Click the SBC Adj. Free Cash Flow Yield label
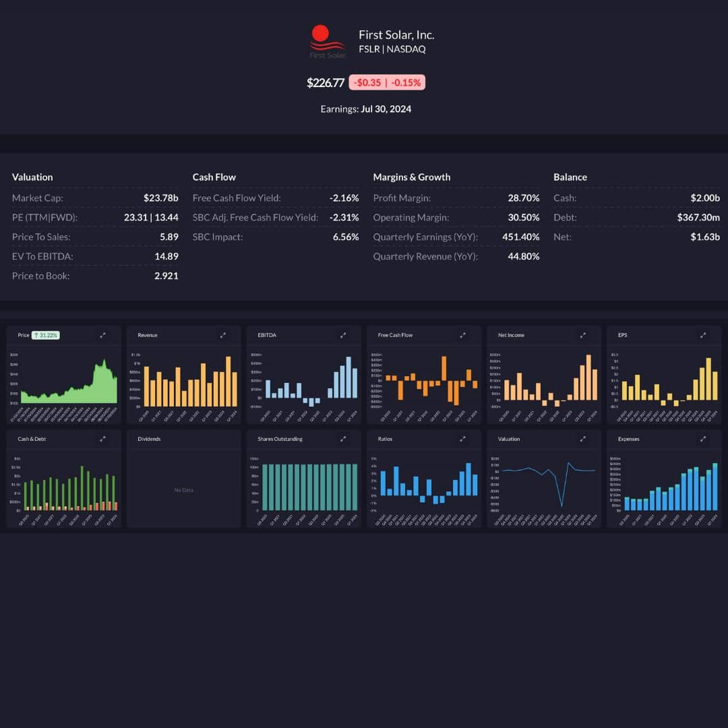The height and width of the screenshot is (728, 728). pyautogui.click(x=255, y=217)
